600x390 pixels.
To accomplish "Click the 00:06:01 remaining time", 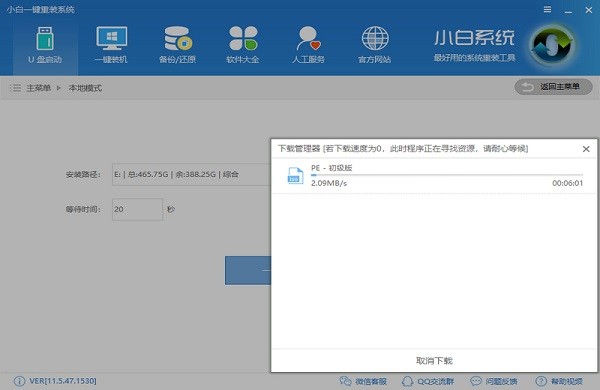I will tap(567, 183).
